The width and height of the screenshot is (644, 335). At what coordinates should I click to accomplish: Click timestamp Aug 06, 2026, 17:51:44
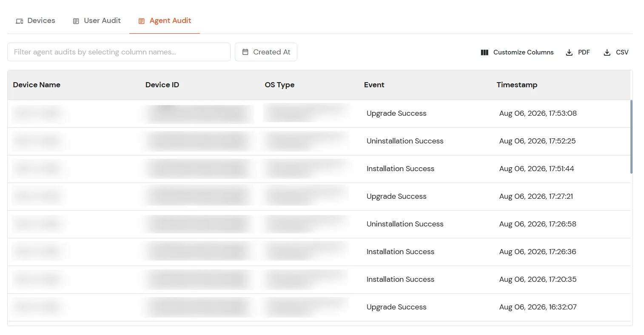pyautogui.click(x=537, y=169)
